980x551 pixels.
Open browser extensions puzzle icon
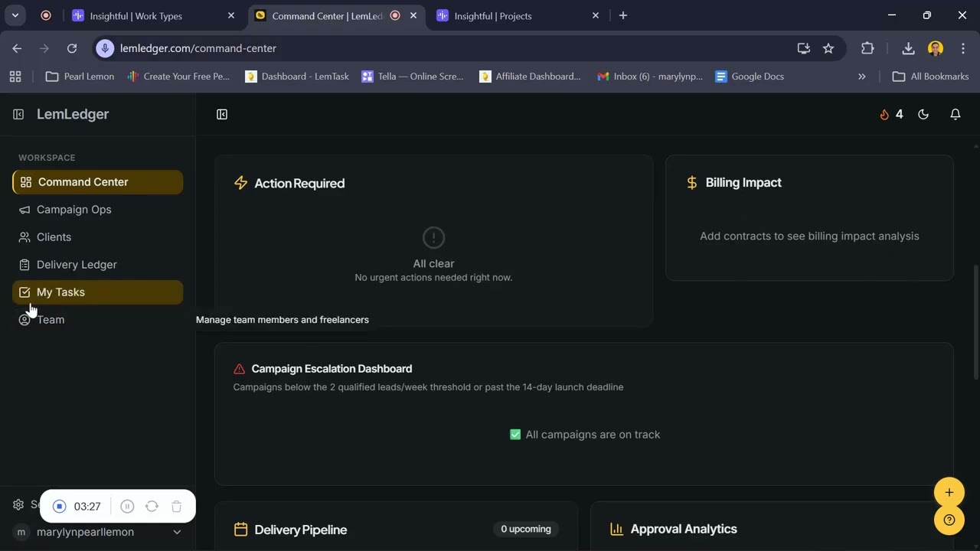click(867, 48)
